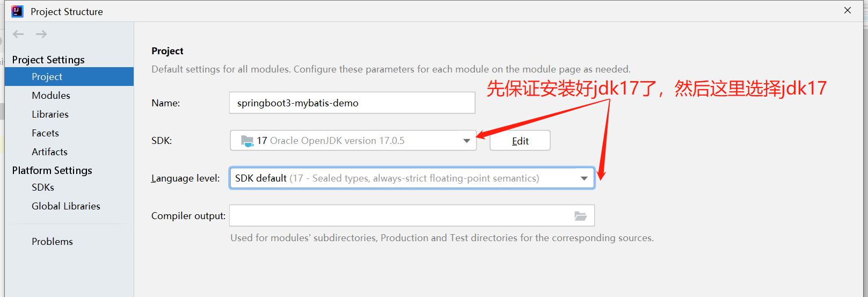Browse for compiler output folder
This screenshot has width=868, height=297.
580,216
